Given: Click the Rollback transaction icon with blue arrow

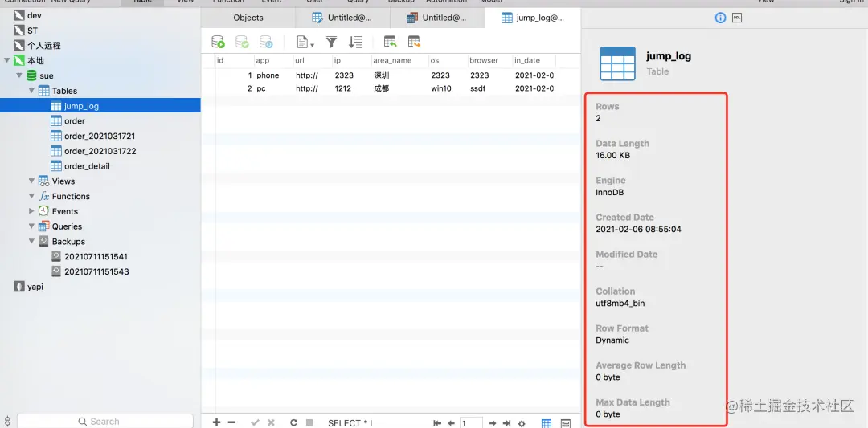Looking at the screenshot, I should [266, 42].
